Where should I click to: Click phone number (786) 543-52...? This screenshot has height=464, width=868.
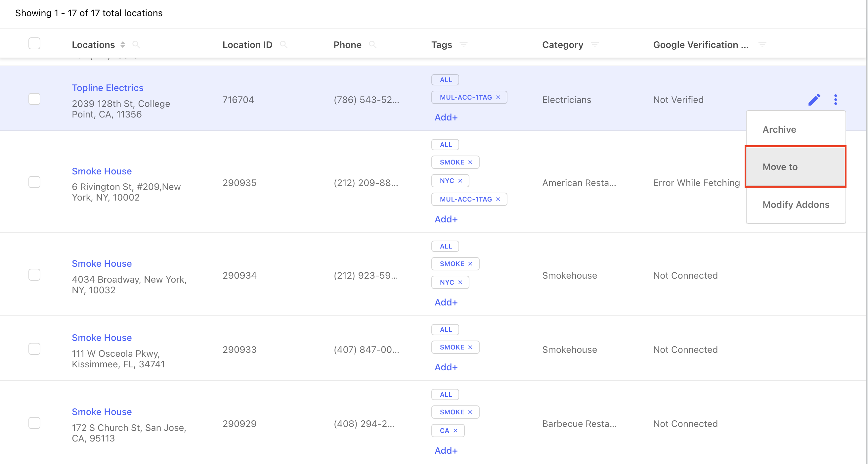coord(366,100)
